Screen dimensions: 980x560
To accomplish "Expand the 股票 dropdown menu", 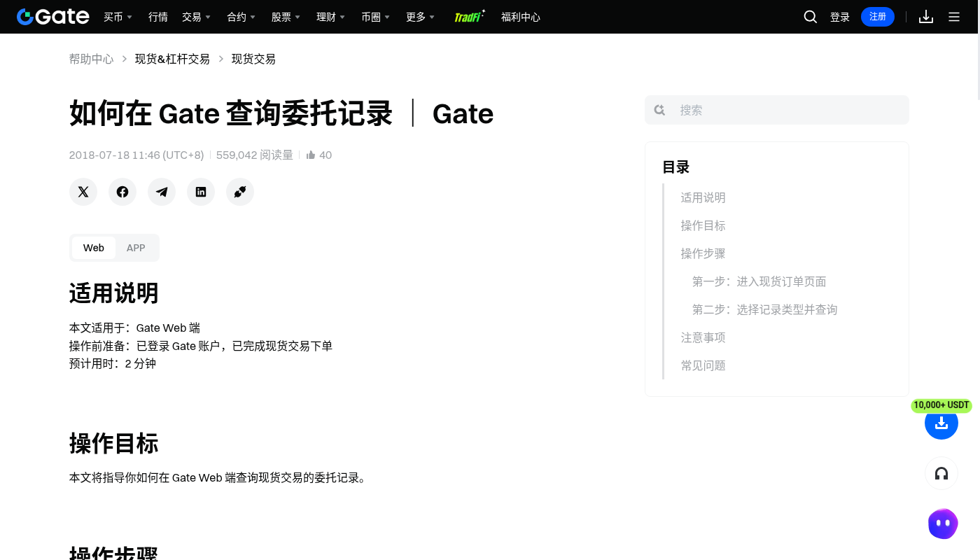I will click(286, 17).
